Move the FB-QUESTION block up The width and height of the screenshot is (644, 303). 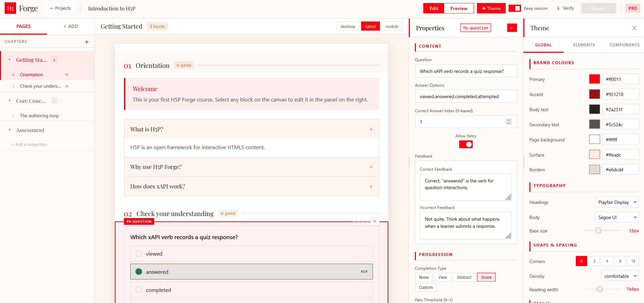click(356, 221)
